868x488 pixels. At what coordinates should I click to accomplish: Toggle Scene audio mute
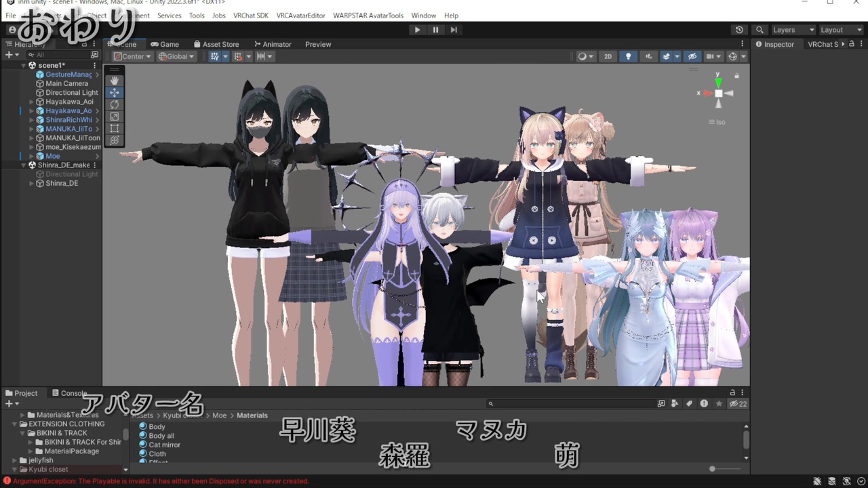point(649,56)
